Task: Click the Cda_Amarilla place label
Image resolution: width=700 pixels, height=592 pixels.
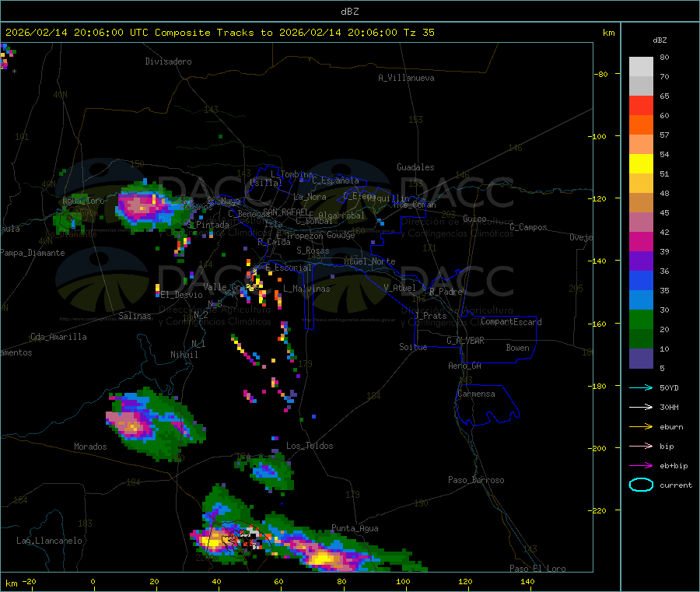Action: [x=58, y=337]
